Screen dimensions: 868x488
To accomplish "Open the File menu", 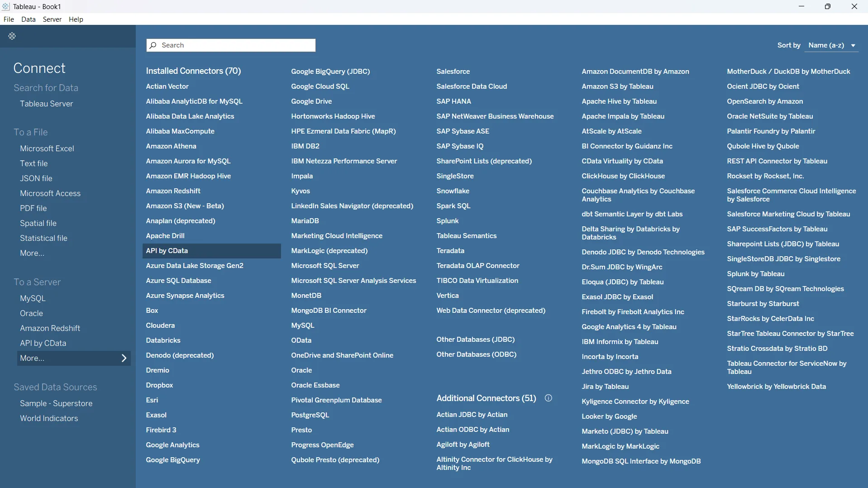I will click(x=9, y=19).
